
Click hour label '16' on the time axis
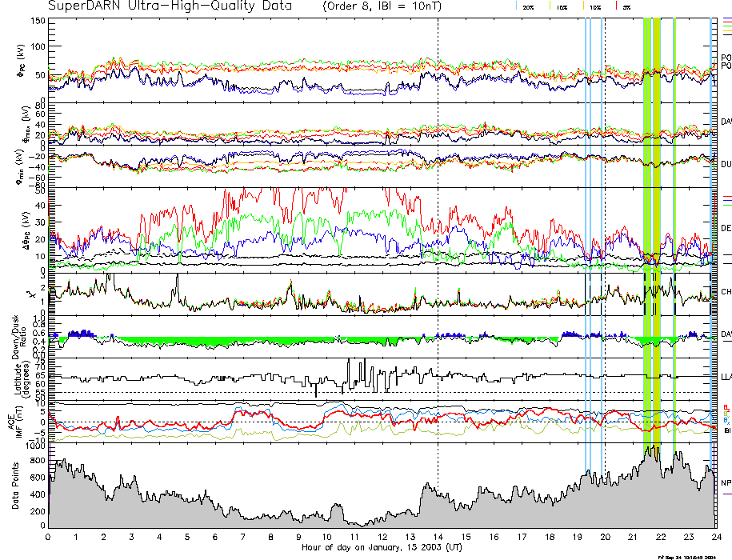point(494,537)
